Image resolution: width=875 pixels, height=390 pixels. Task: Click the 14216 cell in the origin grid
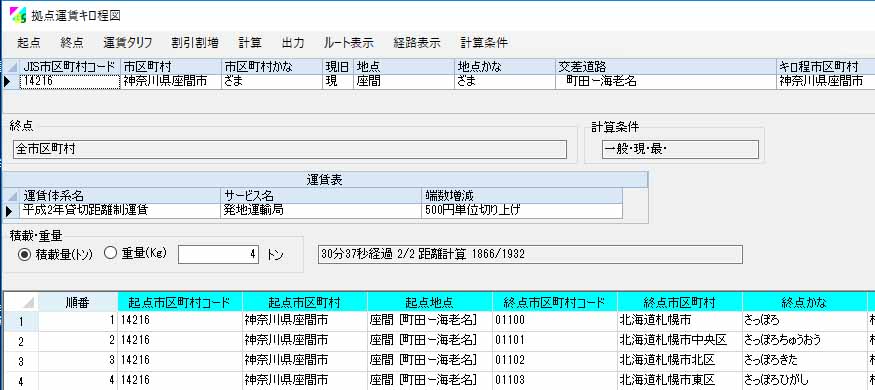point(70,81)
